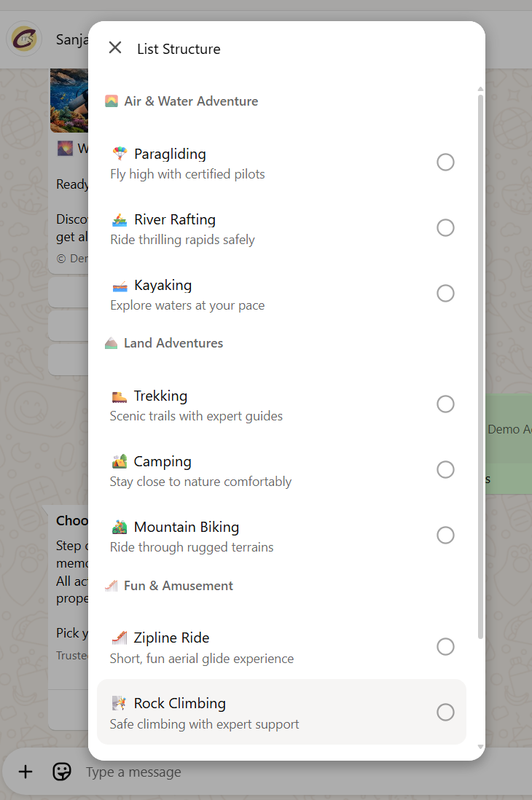Click the tent icon beside Camping
Image resolution: width=532 pixels, height=800 pixels.
tap(119, 461)
